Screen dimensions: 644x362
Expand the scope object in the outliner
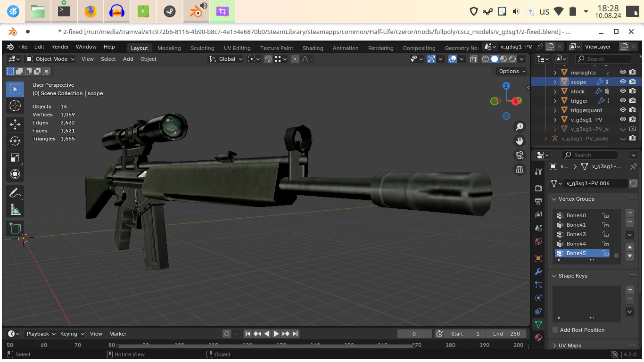tap(554, 82)
